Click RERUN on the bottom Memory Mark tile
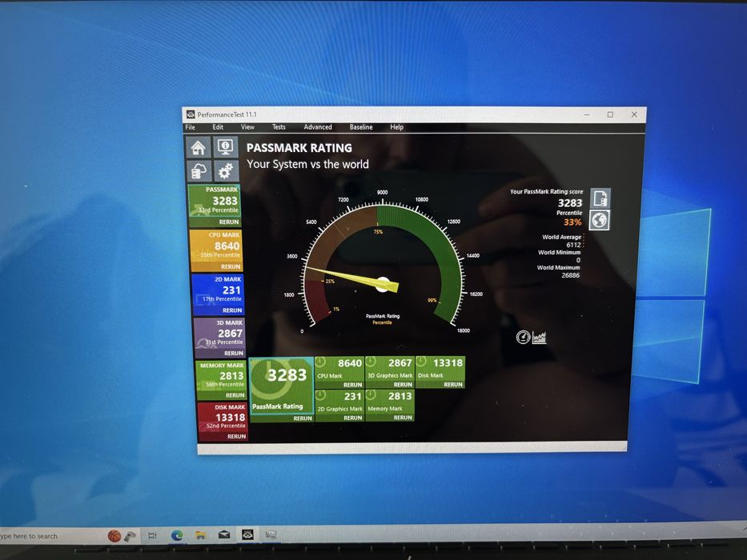Screen dimensions: 747x560 [x=403, y=418]
